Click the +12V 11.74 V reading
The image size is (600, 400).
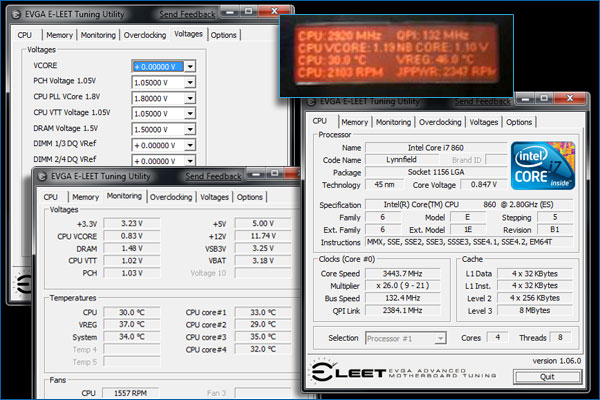pos(263,236)
